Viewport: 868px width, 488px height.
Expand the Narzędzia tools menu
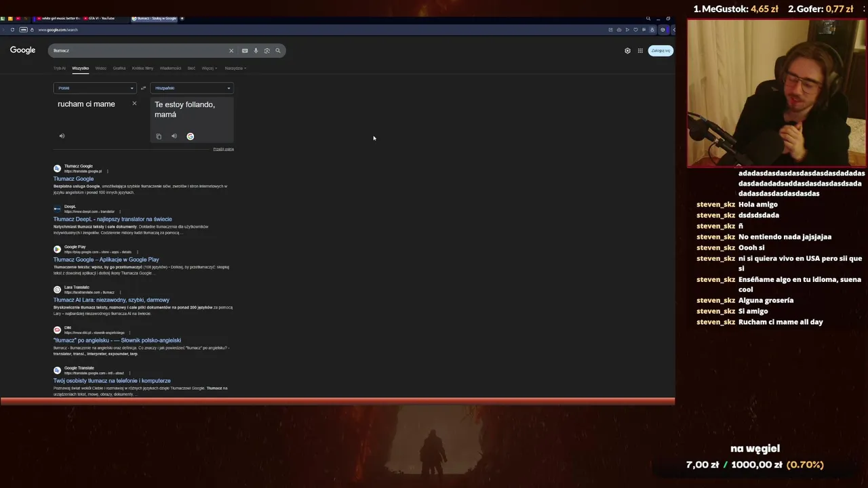235,68
